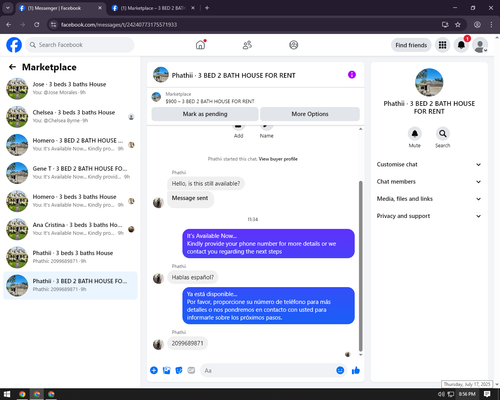Click the taskbar clock showing 8:56 PM
The width and height of the screenshot is (500, 400).
tap(467, 394)
